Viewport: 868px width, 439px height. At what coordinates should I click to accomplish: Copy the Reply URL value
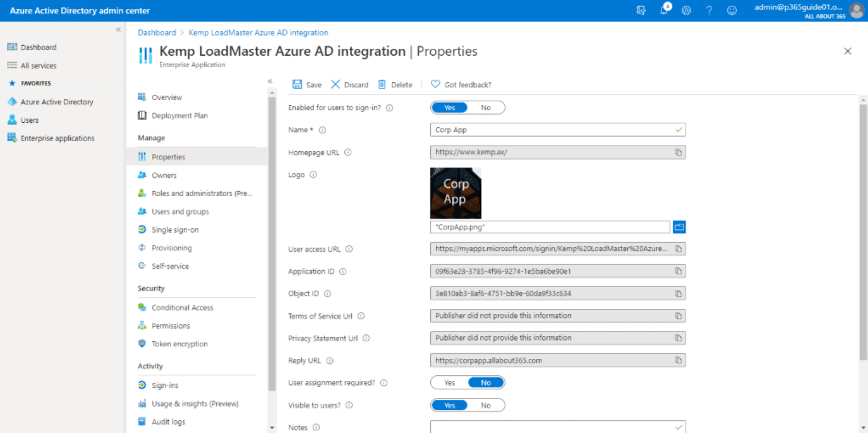(x=678, y=360)
